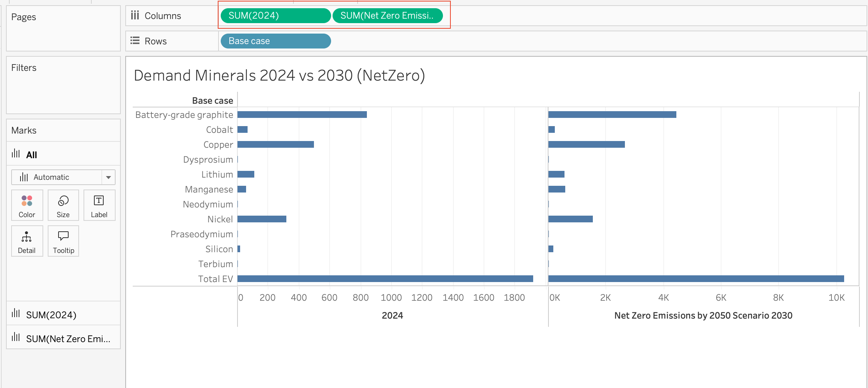Click the Base case pill in Rows
This screenshot has height=388, width=868.
tap(276, 41)
